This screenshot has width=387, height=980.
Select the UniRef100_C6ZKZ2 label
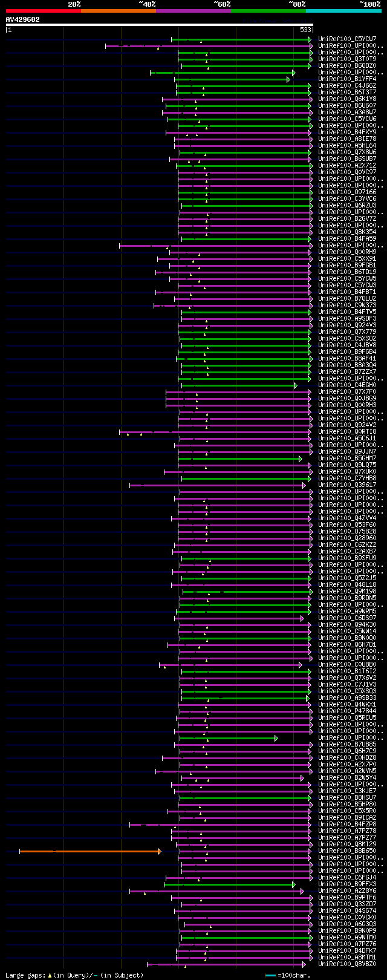point(347,544)
